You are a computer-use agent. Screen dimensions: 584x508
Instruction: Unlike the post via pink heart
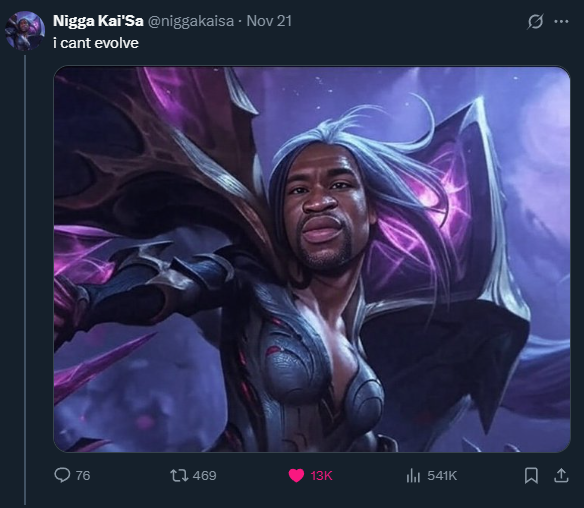click(296, 476)
